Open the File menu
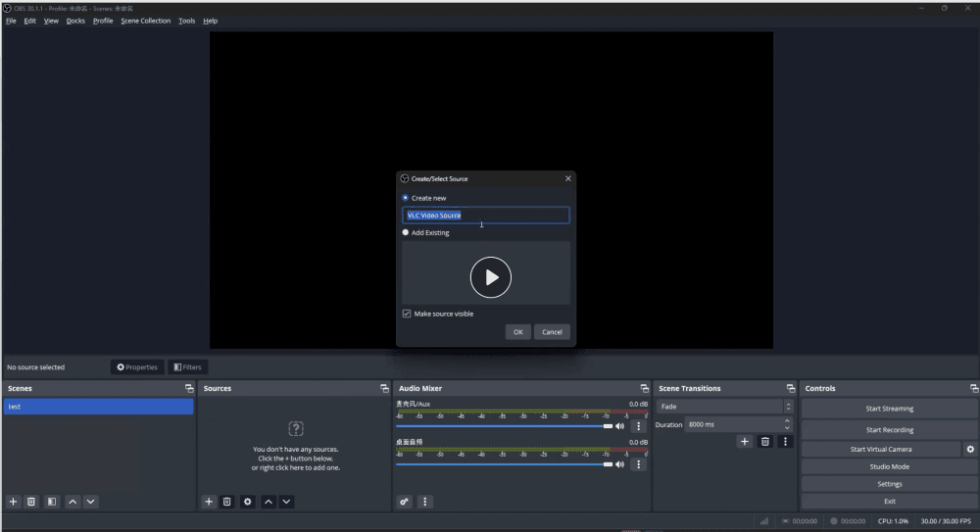 pos(11,21)
